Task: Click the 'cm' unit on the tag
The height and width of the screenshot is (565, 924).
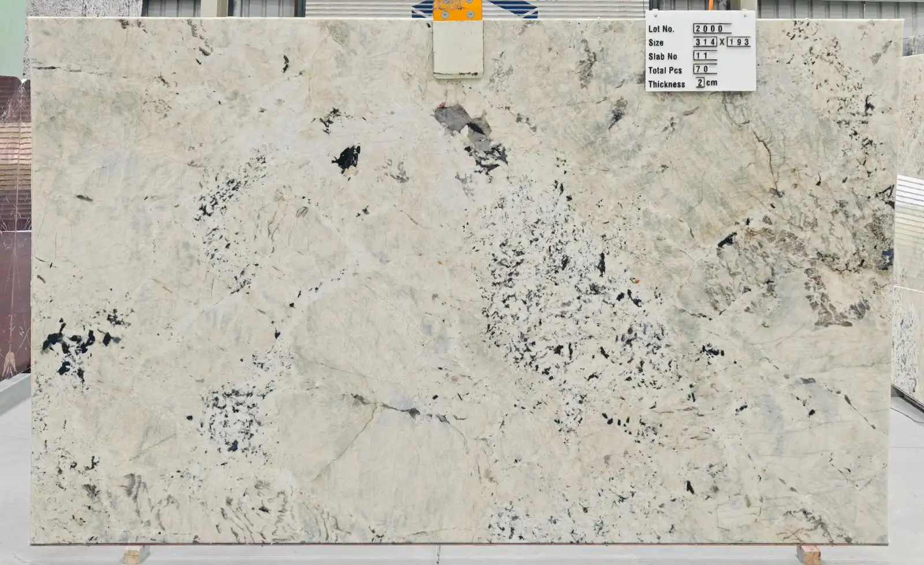Action: (x=711, y=83)
